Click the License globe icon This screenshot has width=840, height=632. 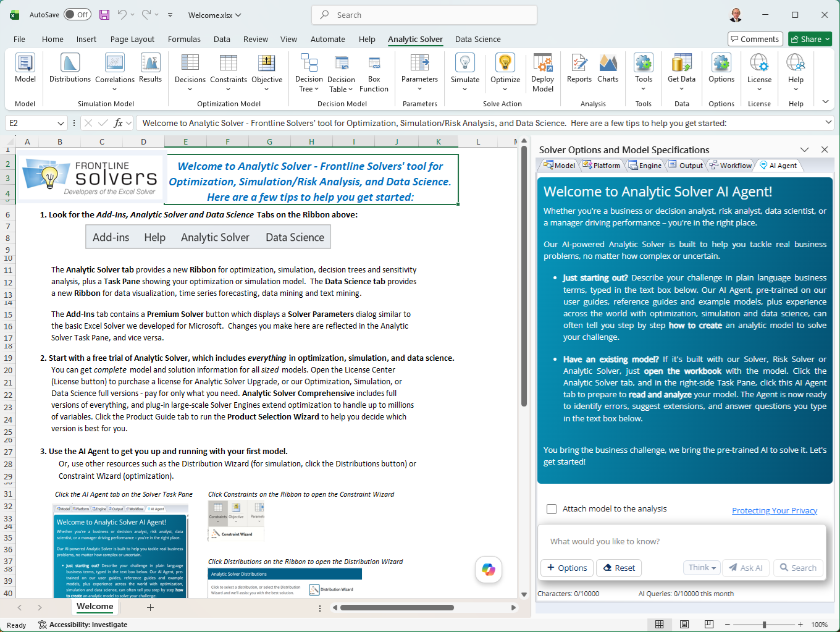click(759, 72)
